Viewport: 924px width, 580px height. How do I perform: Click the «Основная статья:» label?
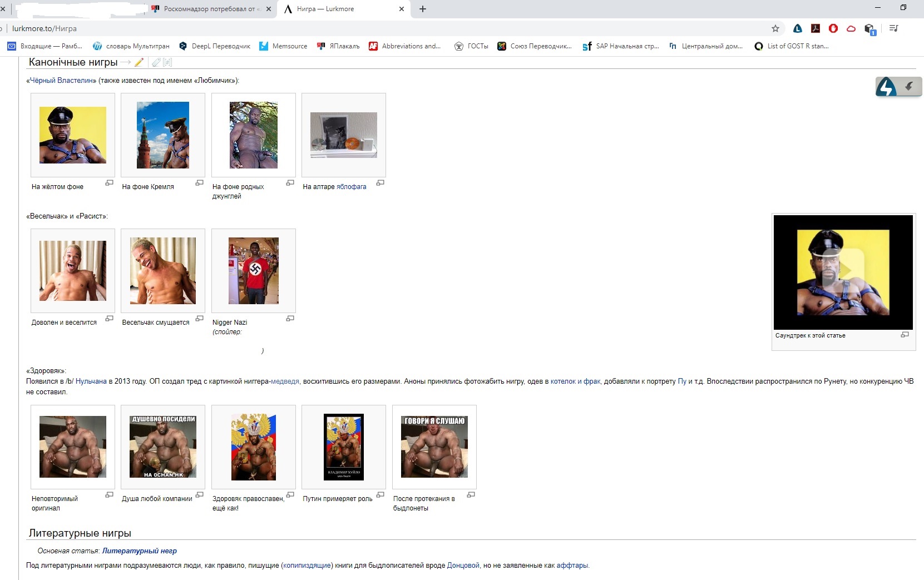(x=68, y=551)
